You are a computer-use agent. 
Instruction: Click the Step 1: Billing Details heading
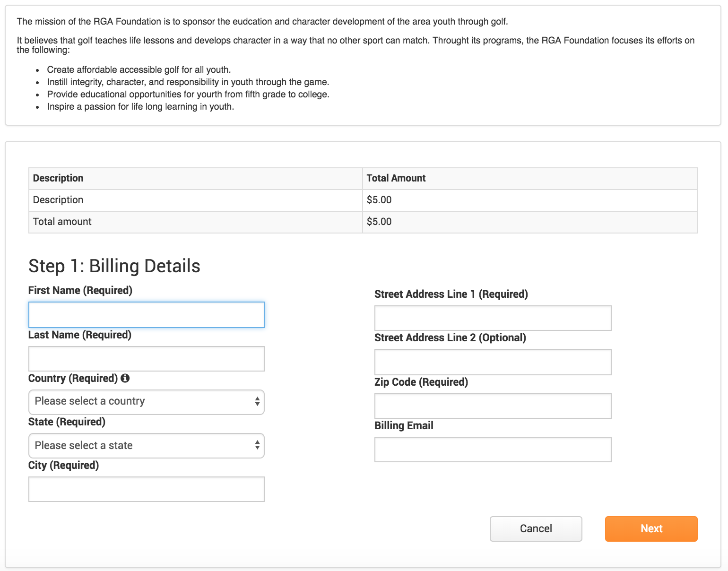[114, 266]
